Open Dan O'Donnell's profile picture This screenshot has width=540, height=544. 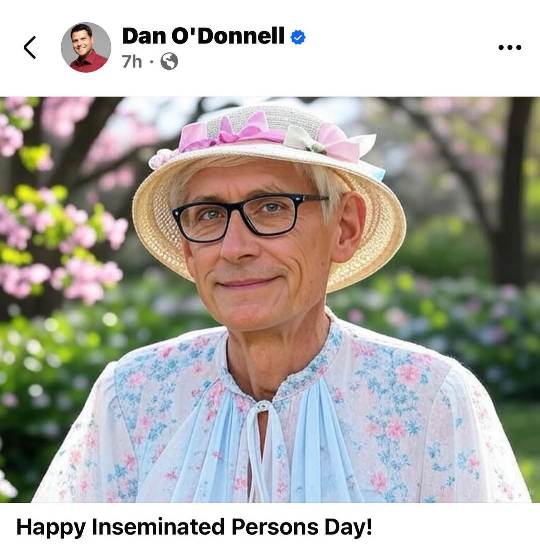tap(86, 47)
